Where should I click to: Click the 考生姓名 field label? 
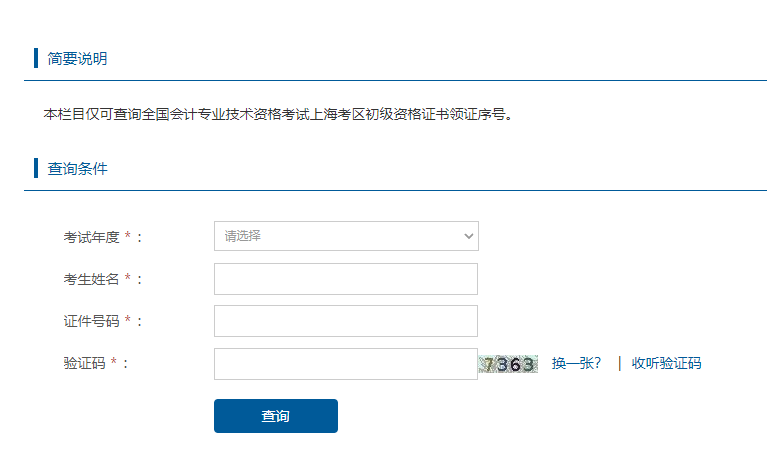91,279
